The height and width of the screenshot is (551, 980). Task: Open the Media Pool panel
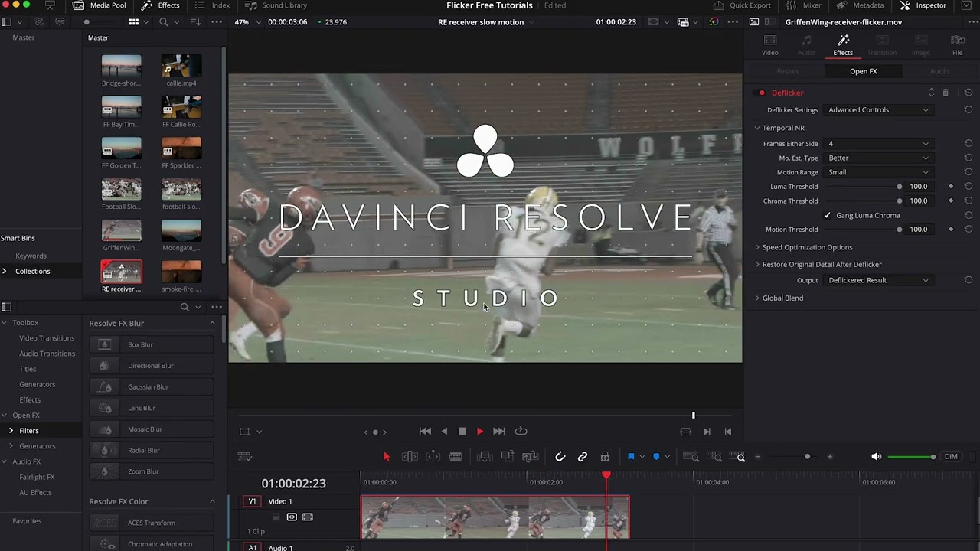tap(99, 5)
